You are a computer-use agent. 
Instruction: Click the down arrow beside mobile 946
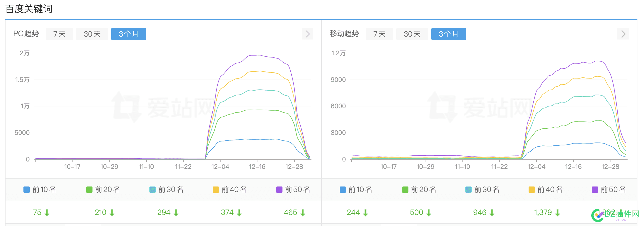[492, 213]
